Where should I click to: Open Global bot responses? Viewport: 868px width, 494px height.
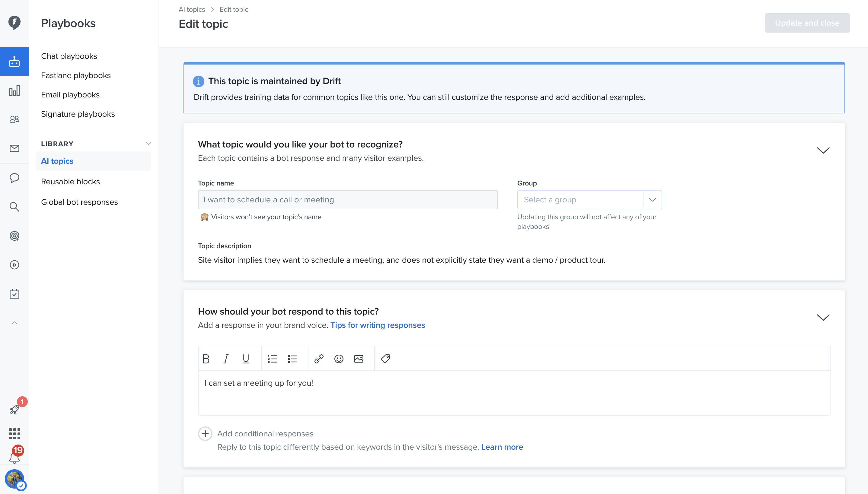(x=79, y=202)
